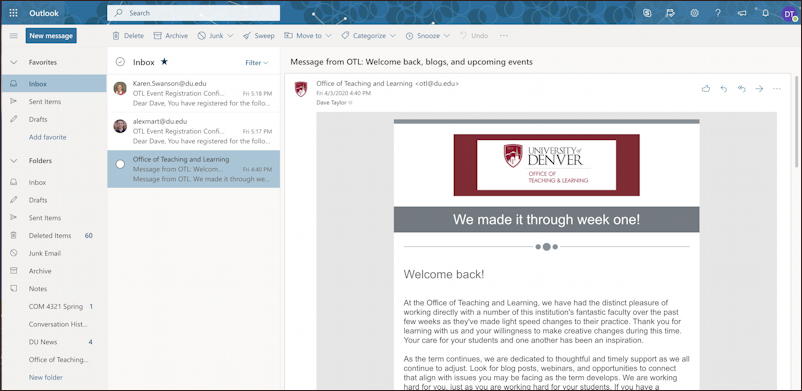This screenshot has width=802, height=391.
Task: Select the Office of Teaching and Learning message checkbox
Action: [x=120, y=164]
